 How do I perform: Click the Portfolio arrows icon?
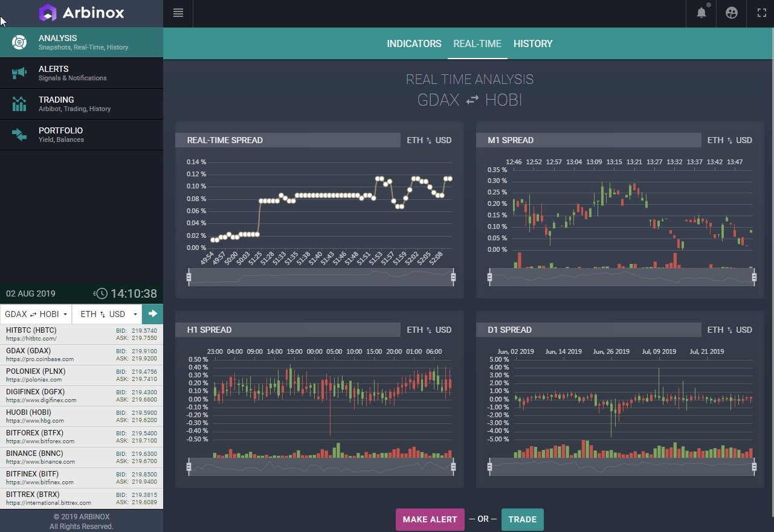[x=19, y=135]
